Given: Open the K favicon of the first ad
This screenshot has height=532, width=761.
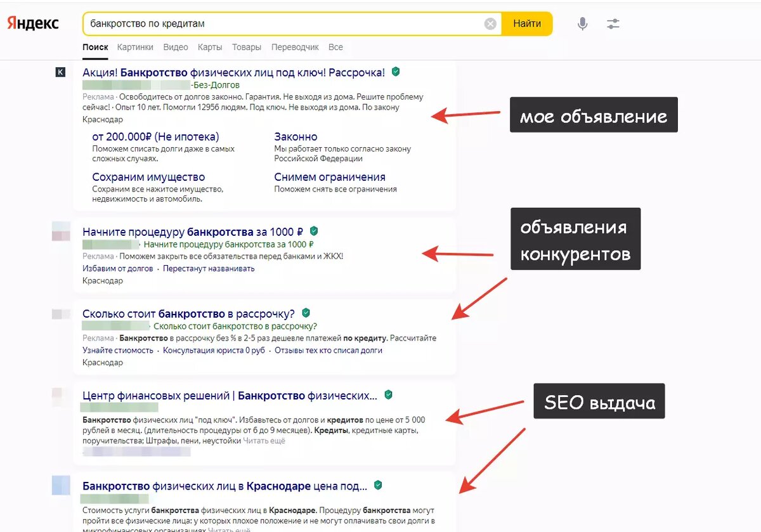Looking at the screenshot, I should [x=61, y=72].
